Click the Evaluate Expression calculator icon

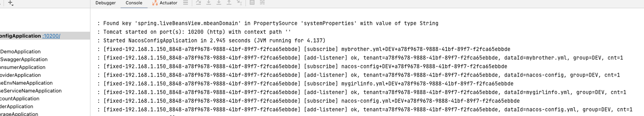click(x=252, y=3)
